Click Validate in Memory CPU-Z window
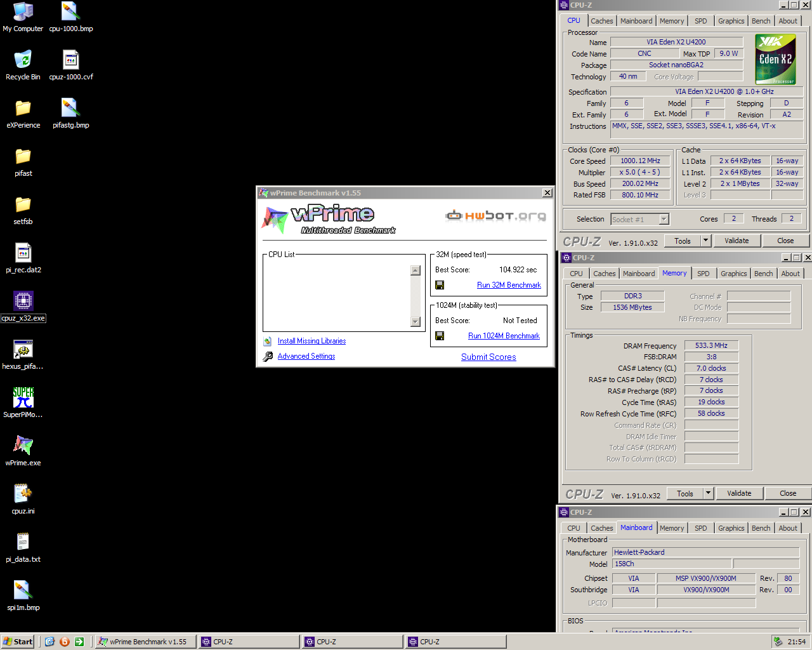Viewport: 812px width, 650px height. (739, 493)
